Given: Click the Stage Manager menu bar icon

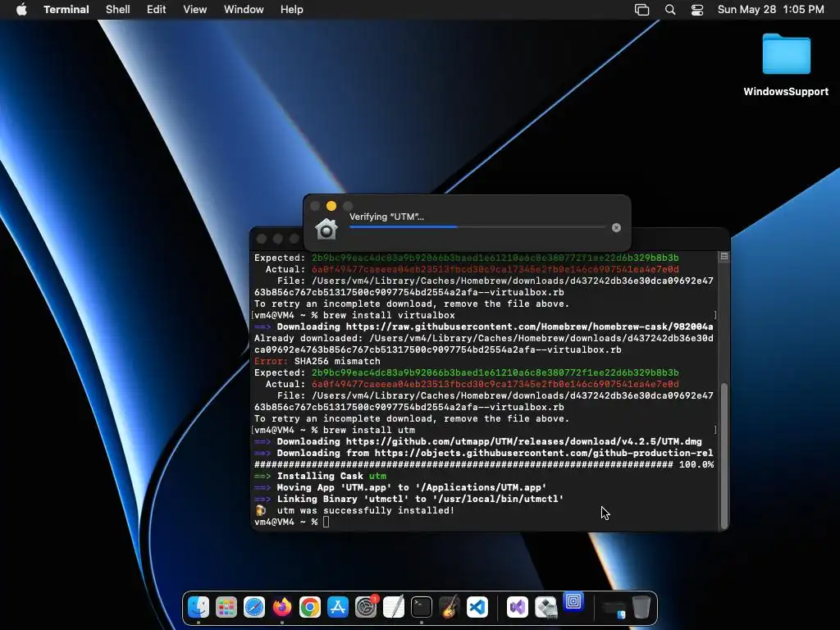Looking at the screenshot, I should [x=641, y=10].
